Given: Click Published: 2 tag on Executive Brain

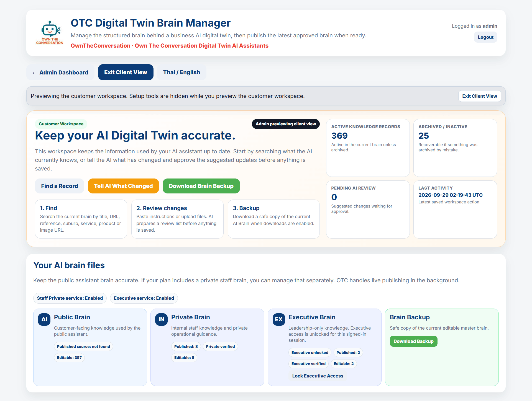Looking at the screenshot, I should [348, 353].
